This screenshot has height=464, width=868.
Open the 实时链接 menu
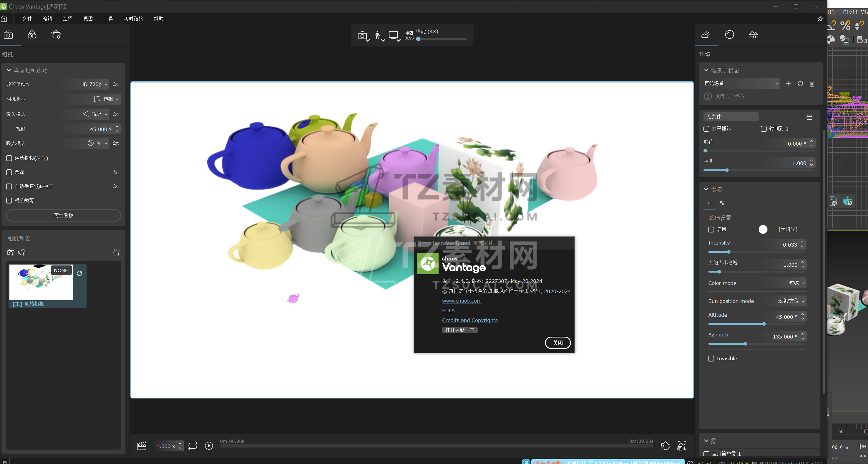click(x=133, y=19)
